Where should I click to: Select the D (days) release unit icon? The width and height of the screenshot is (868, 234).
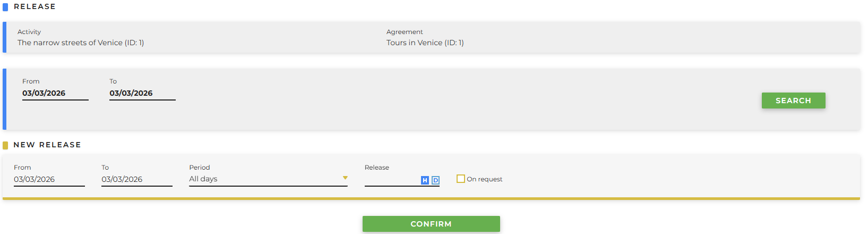tap(435, 180)
